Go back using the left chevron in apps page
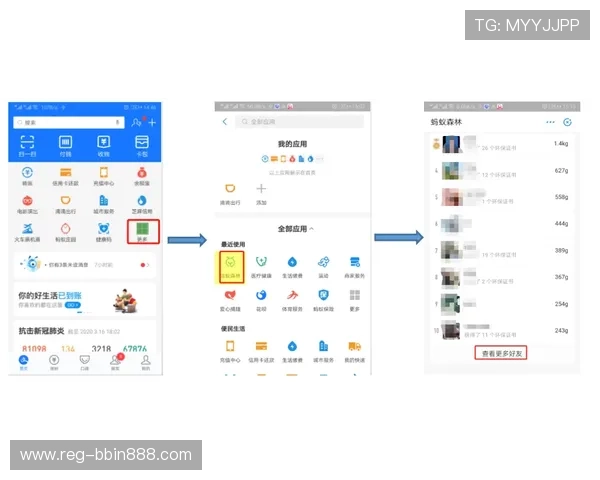Screen dimensions: 600x480 coord(225,122)
